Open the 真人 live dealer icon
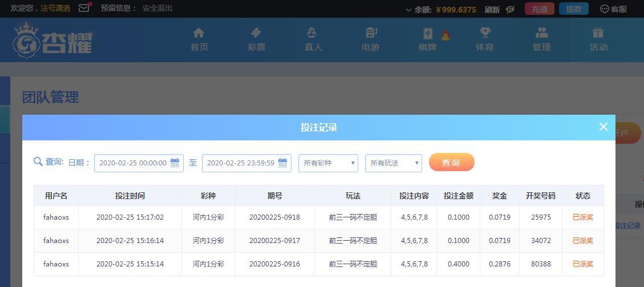 tap(312, 33)
